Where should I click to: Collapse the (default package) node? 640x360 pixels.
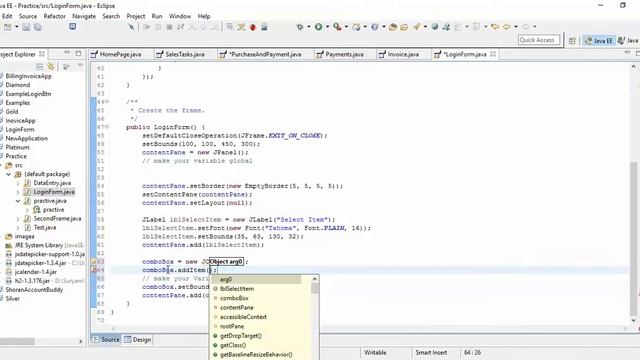(x=9, y=174)
